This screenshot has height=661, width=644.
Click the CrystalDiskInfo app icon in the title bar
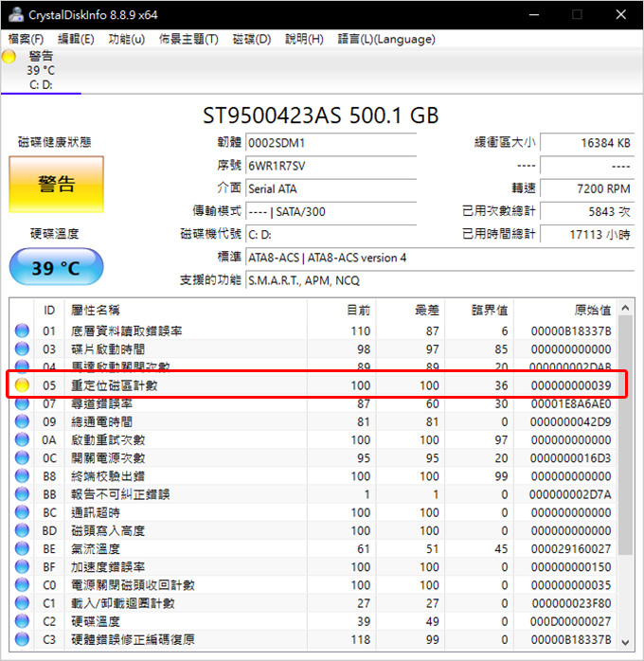pyautogui.click(x=16, y=14)
